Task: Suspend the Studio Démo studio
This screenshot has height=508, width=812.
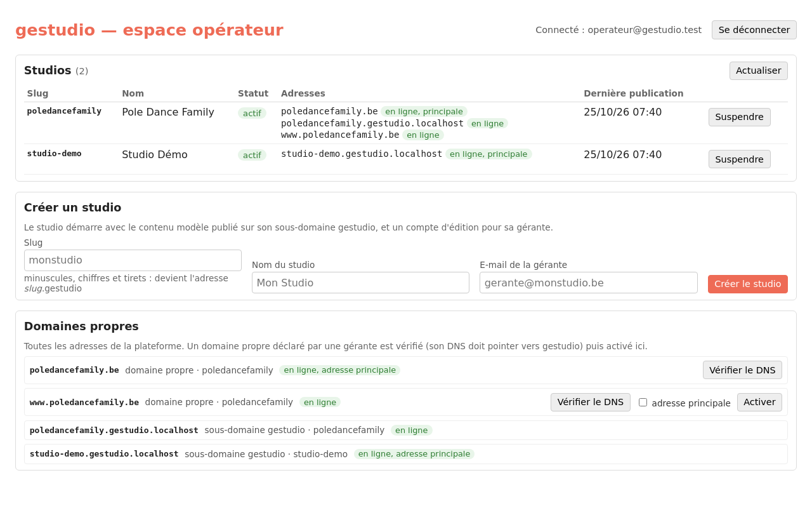Action: [x=739, y=159]
